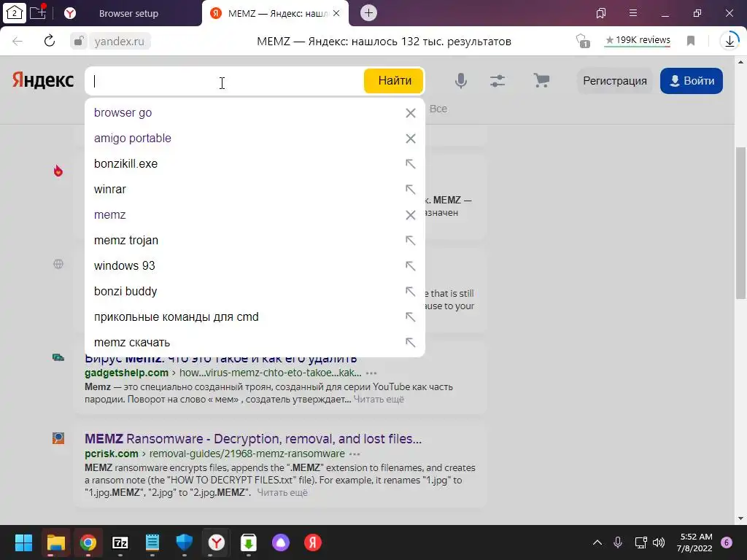Start voice search with microphone icon
747x560 pixels.
[461, 81]
